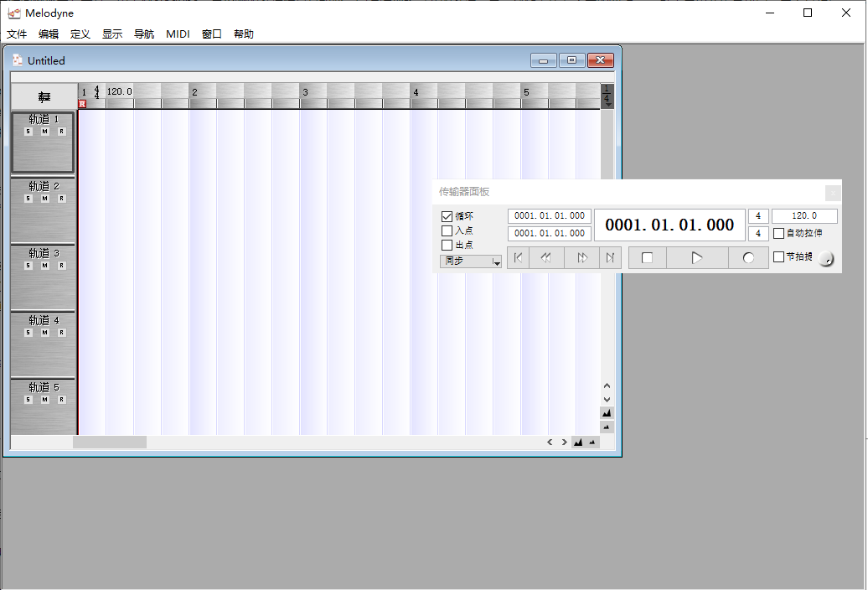
Task: Open the 显示 menu
Action: coord(112,34)
